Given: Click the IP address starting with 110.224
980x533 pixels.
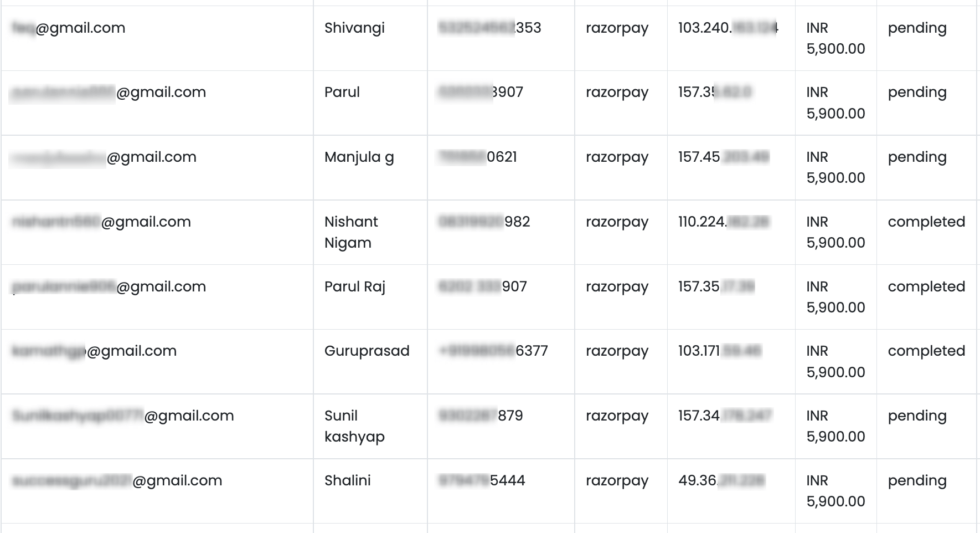Looking at the screenshot, I should pyautogui.click(x=723, y=222).
